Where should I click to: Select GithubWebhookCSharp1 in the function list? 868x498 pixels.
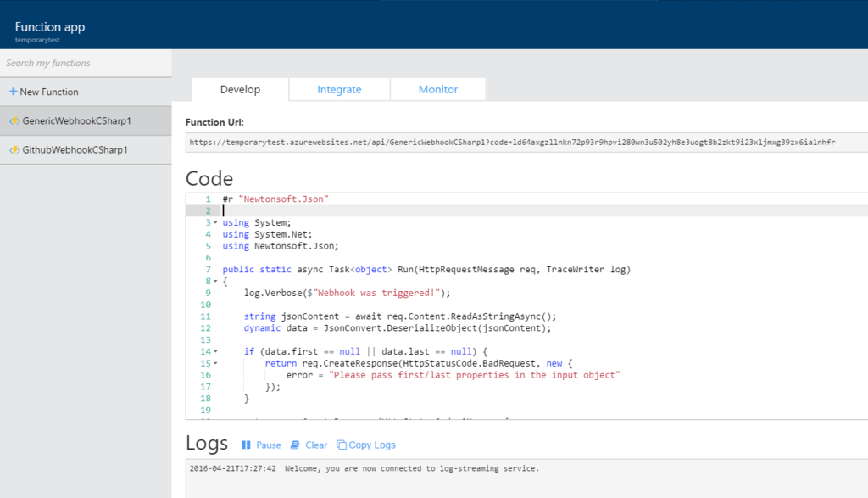point(86,149)
